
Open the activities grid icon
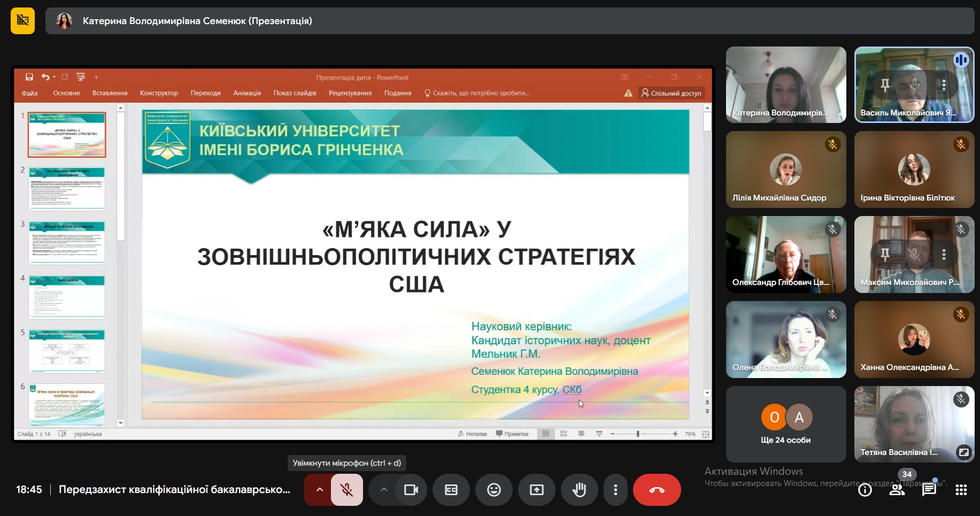tap(961, 490)
